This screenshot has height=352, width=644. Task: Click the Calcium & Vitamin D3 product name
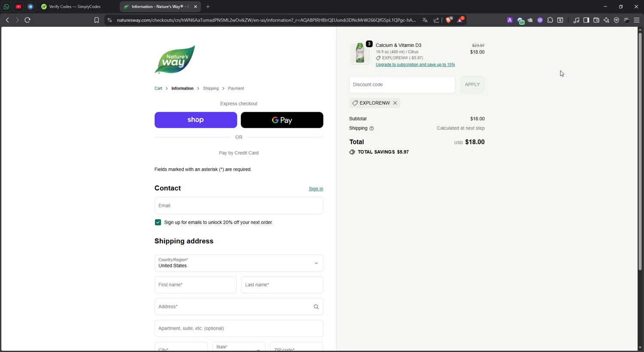click(x=398, y=45)
